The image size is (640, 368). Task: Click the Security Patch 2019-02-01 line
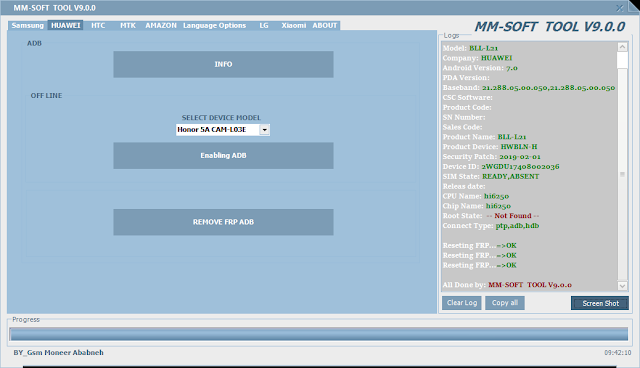491,157
